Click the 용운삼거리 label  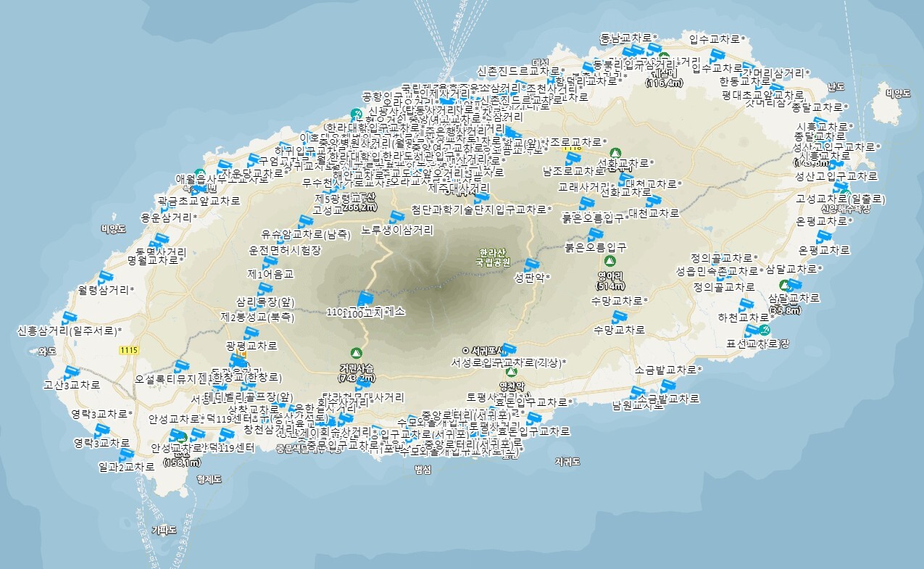[168, 217]
